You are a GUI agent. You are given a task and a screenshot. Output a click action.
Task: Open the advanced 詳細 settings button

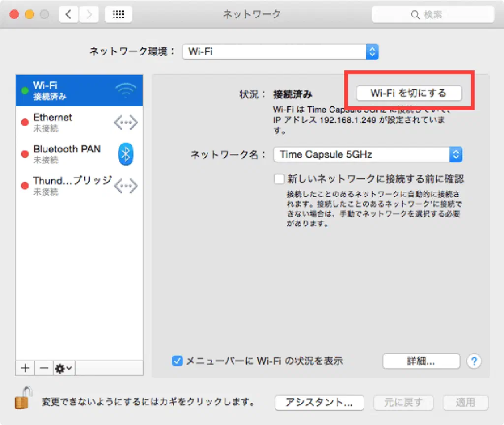tap(421, 362)
